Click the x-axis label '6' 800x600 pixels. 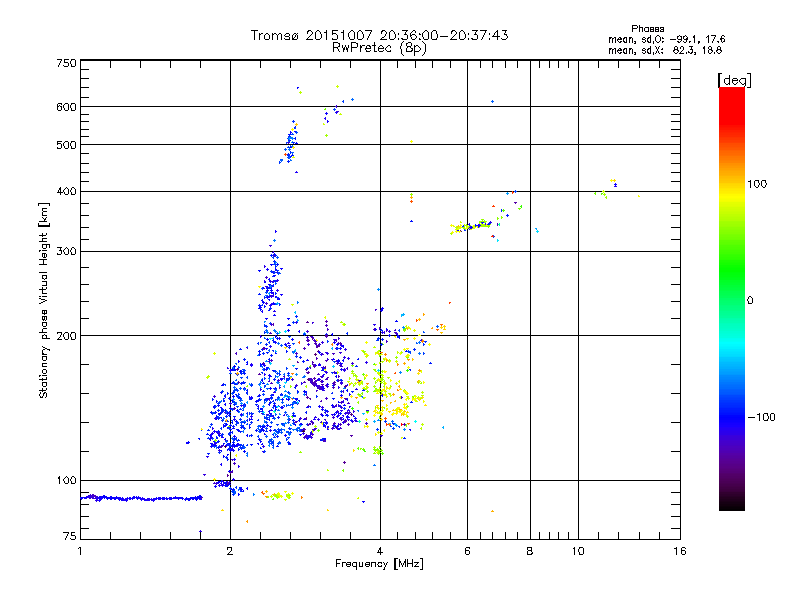click(467, 551)
